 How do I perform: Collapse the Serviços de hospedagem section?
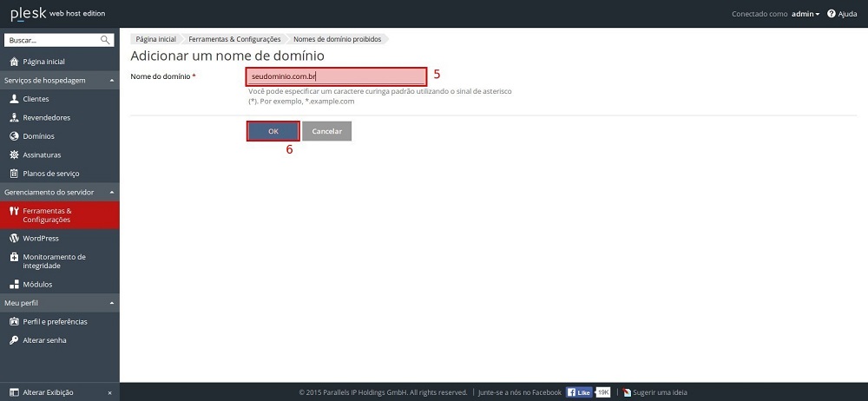click(x=111, y=81)
